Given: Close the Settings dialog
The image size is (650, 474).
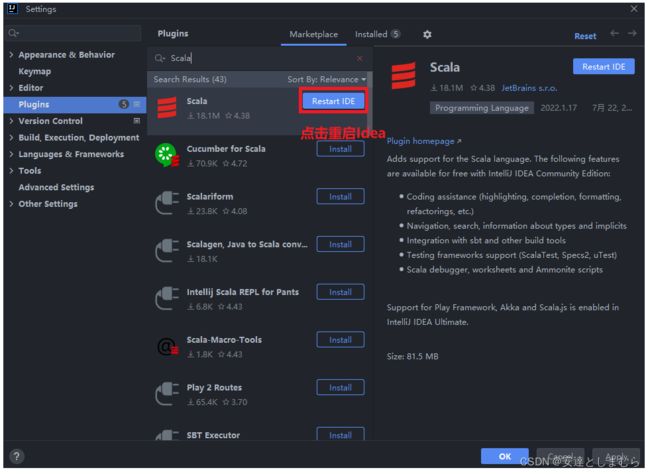Looking at the screenshot, I should 634,9.
